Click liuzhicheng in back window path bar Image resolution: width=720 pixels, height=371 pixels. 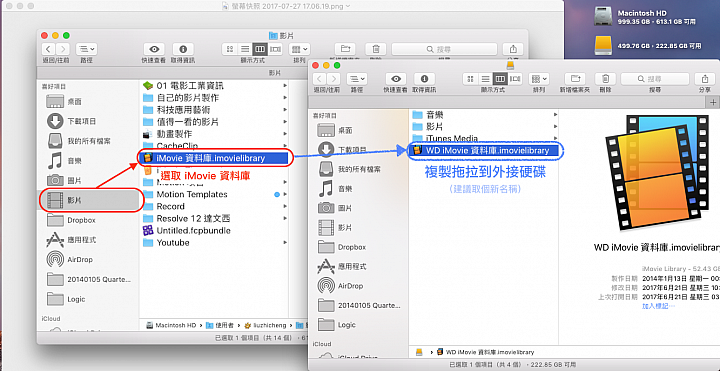(x=264, y=325)
